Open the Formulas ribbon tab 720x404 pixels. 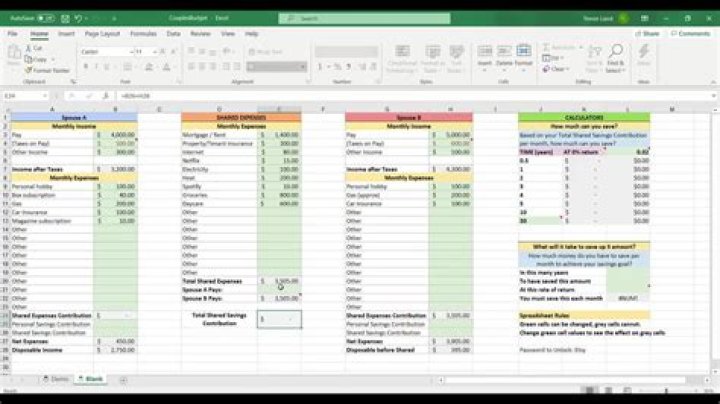click(144, 33)
